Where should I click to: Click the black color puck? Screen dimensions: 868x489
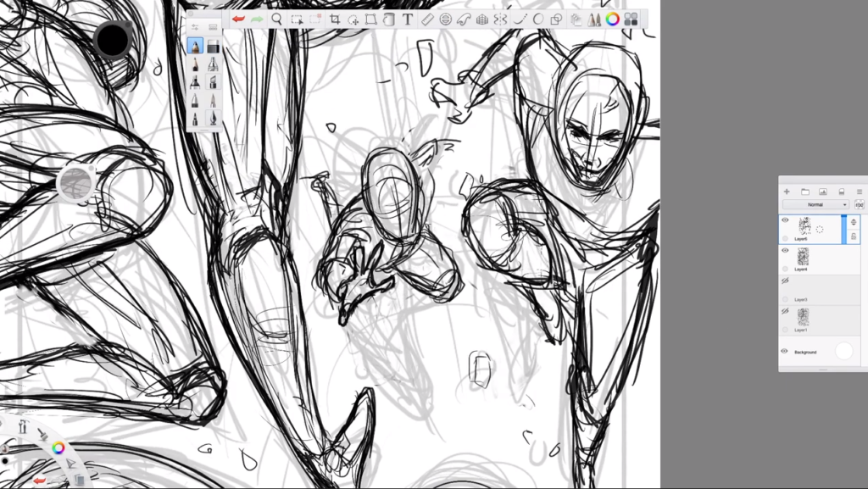(x=114, y=39)
